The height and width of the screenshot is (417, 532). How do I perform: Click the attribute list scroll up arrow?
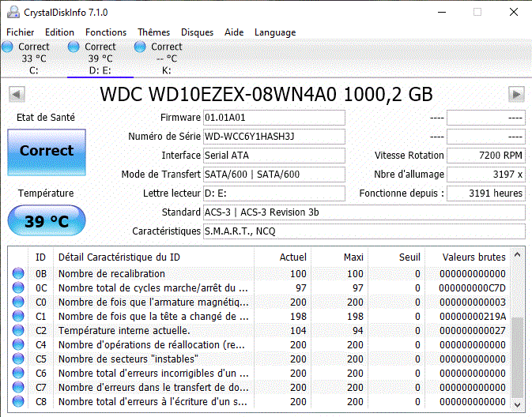[x=518, y=254]
